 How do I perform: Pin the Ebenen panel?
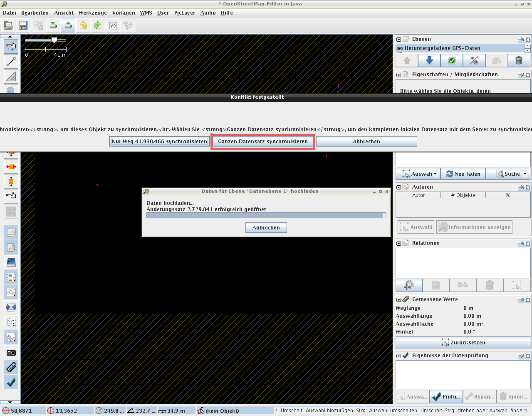(x=521, y=40)
